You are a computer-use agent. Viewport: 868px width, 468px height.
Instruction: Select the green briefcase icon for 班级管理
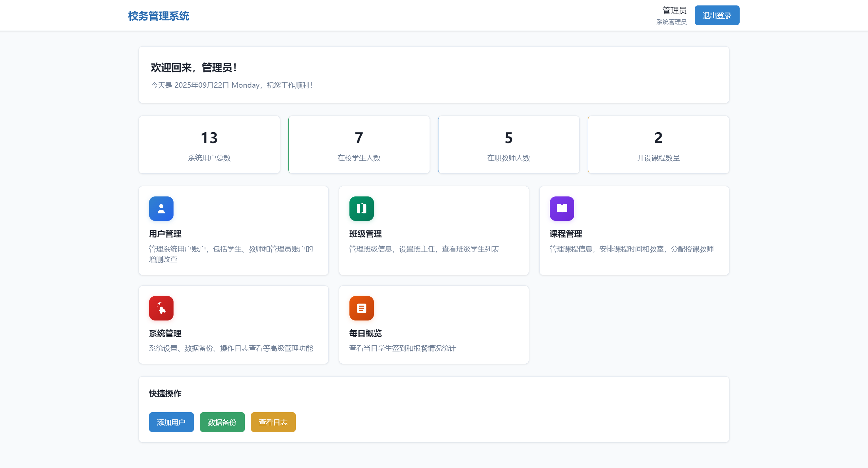coord(361,208)
